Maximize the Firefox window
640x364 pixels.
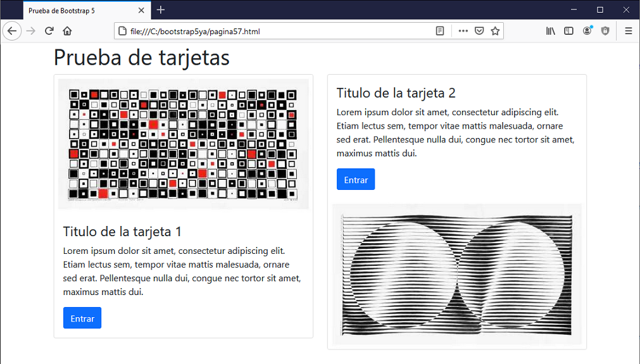click(x=599, y=9)
